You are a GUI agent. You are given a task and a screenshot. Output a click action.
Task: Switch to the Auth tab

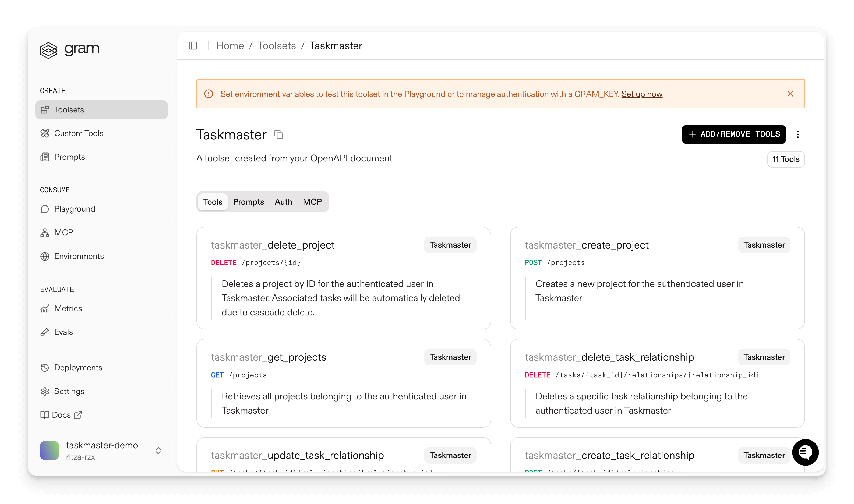click(x=283, y=202)
